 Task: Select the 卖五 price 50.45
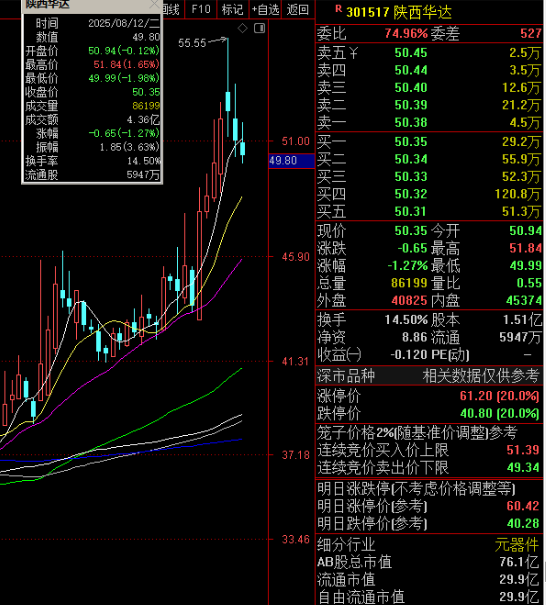click(x=411, y=53)
